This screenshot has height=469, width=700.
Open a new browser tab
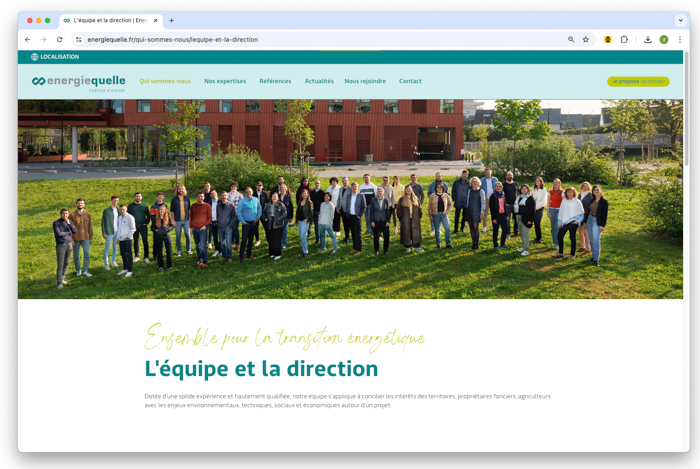pos(171,20)
